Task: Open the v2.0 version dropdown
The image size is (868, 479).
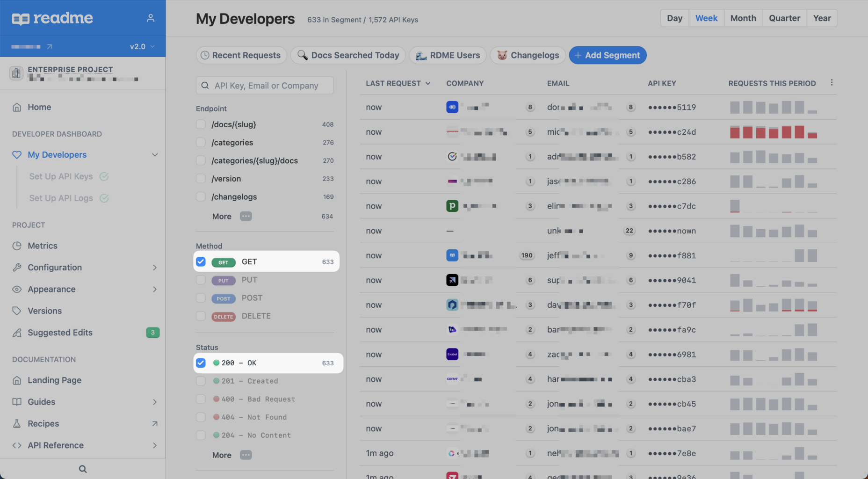Action: [142, 46]
